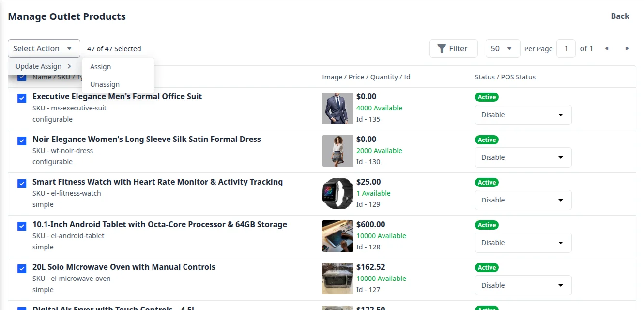The image size is (644, 310).
Task: Click Active badge for Android Tablet
Action: click(487, 225)
